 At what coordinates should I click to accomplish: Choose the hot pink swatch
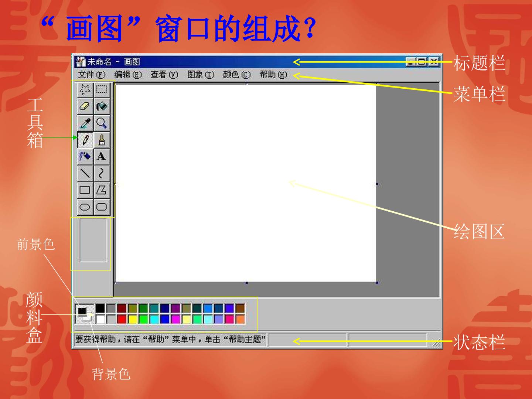(229, 319)
